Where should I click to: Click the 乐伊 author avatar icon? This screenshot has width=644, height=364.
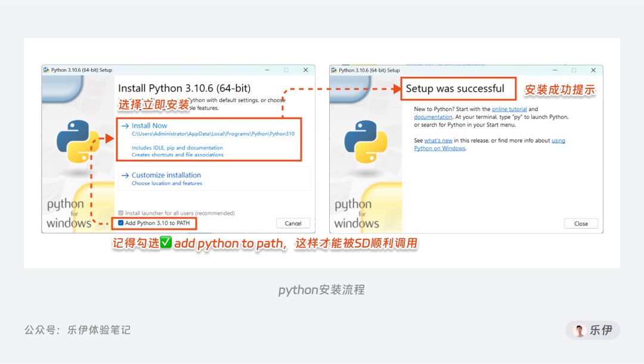(x=580, y=331)
